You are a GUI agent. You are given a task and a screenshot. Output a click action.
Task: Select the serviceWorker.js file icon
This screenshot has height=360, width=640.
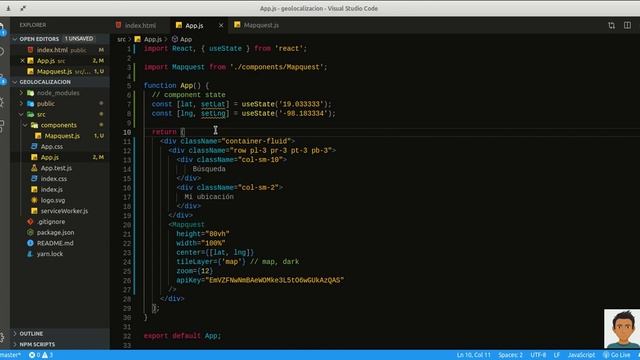(x=34, y=211)
